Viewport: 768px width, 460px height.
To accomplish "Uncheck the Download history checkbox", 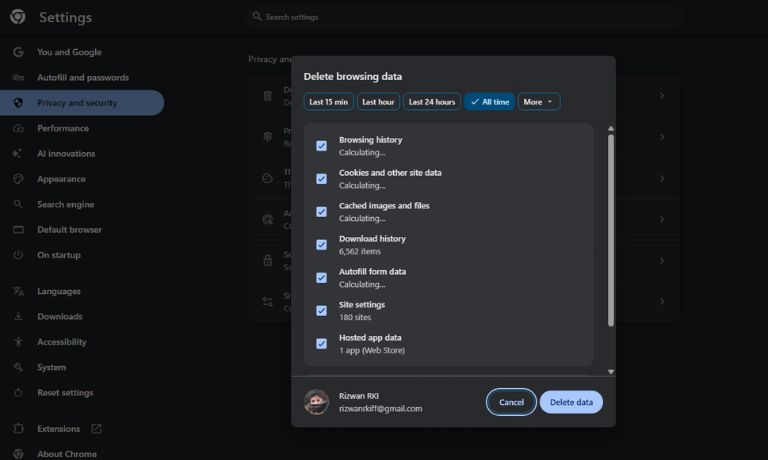I will click(x=321, y=244).
